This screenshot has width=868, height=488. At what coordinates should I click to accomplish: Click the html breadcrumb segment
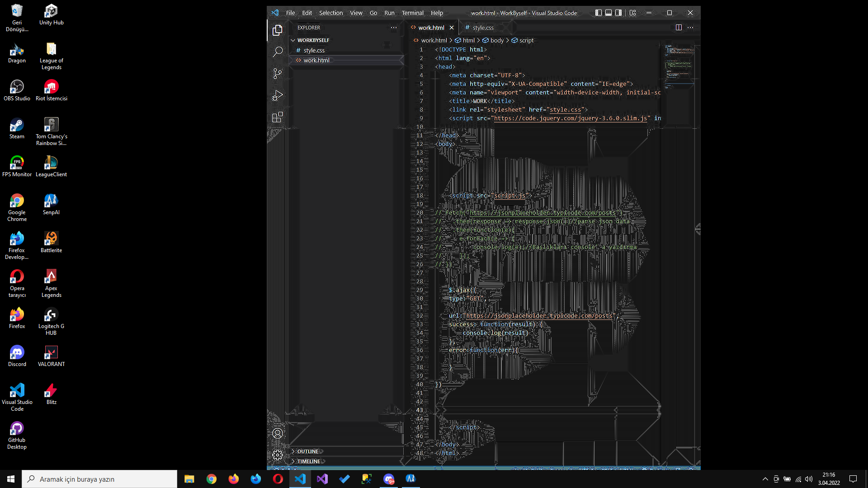(469, 40)
